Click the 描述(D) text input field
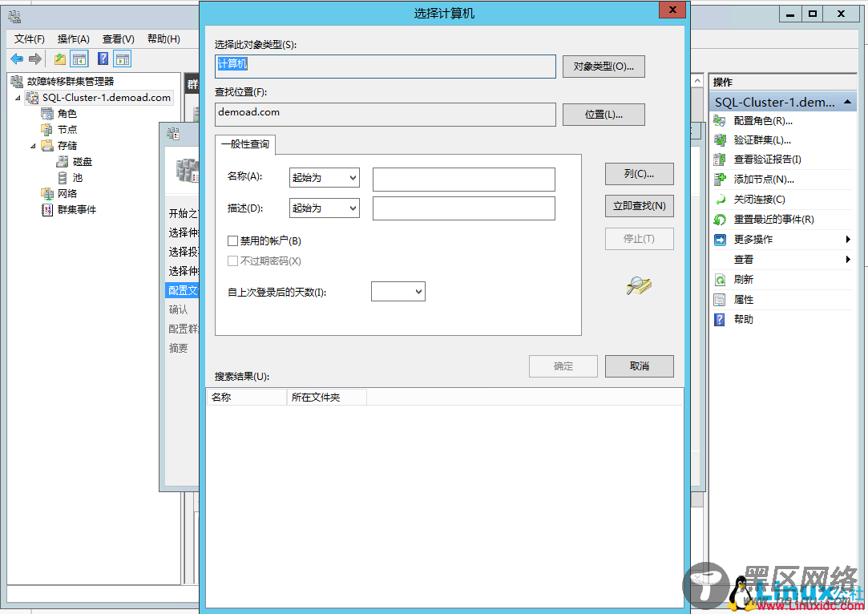Viewport: 868px width, 614px height. [x=464, y=208]
